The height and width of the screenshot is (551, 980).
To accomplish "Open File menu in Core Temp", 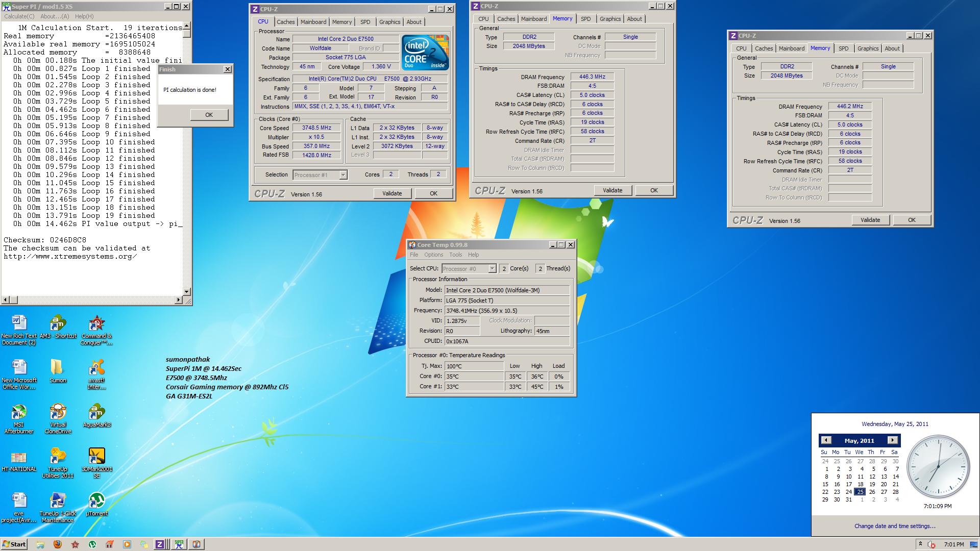I will pyautogui.click(x=414, y=255).
